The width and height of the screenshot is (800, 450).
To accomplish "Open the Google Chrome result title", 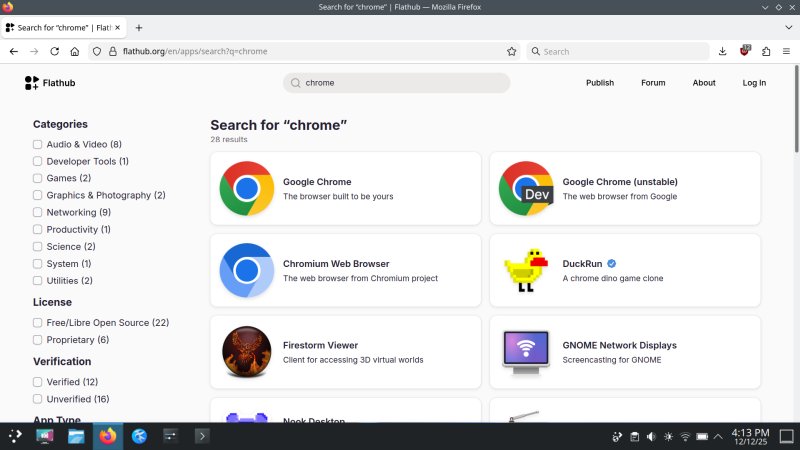I will pyautogui.click(x=317, y=182).
